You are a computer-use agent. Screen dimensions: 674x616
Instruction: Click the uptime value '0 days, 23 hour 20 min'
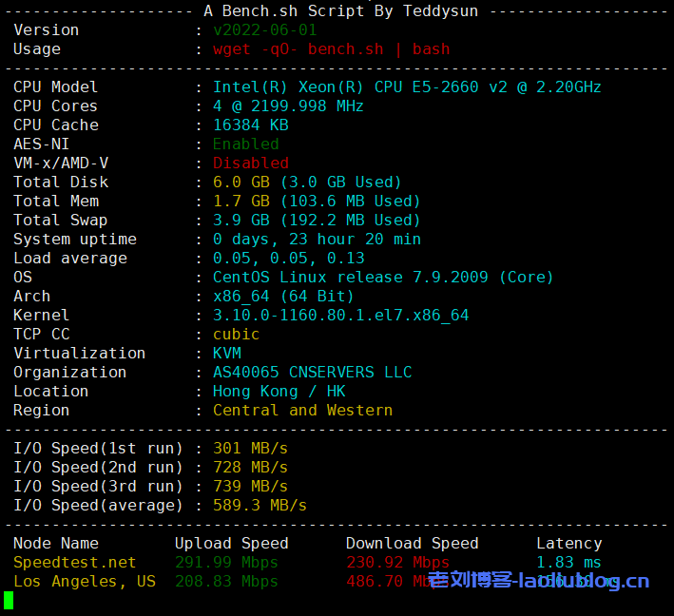317,239
